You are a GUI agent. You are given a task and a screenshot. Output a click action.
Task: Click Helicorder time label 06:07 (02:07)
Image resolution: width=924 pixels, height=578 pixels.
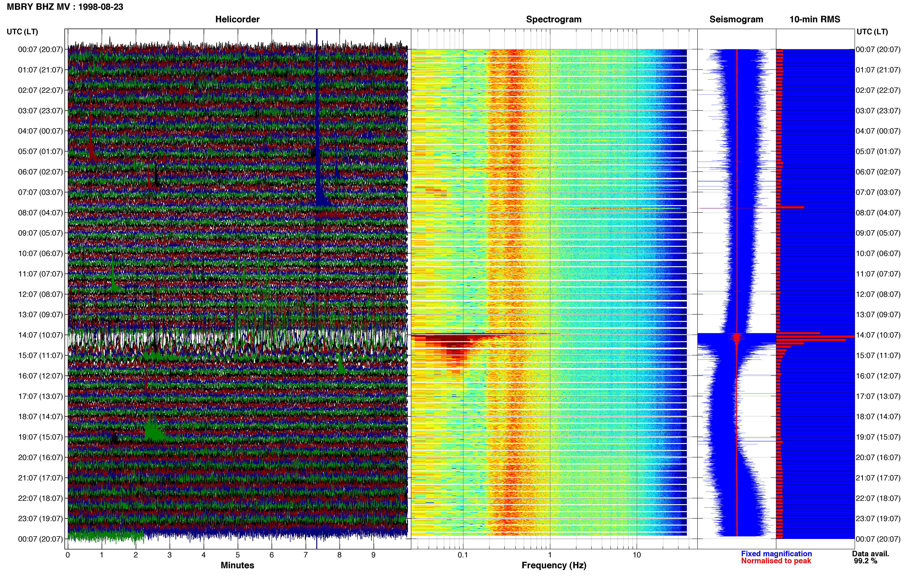(x=41, y=172)
